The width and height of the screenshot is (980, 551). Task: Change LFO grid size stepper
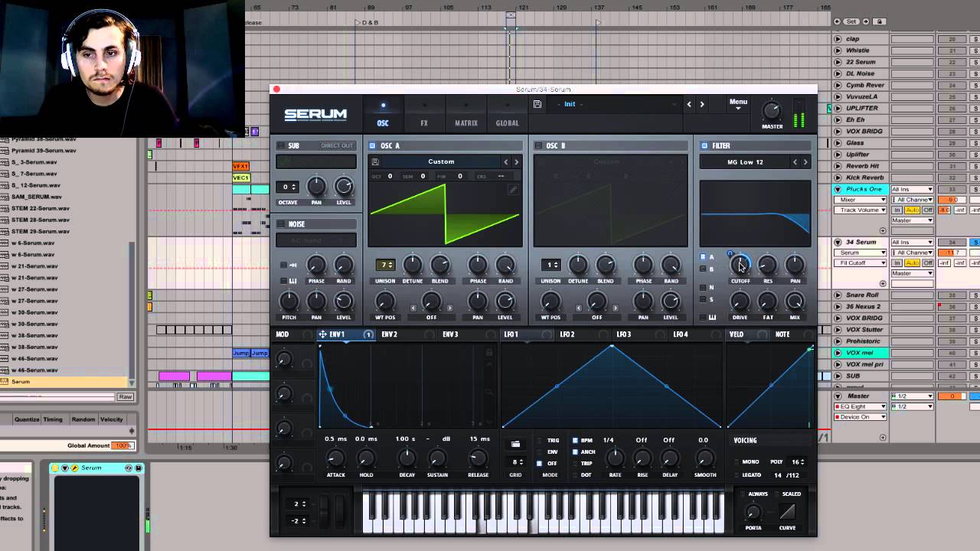(517, 462)
